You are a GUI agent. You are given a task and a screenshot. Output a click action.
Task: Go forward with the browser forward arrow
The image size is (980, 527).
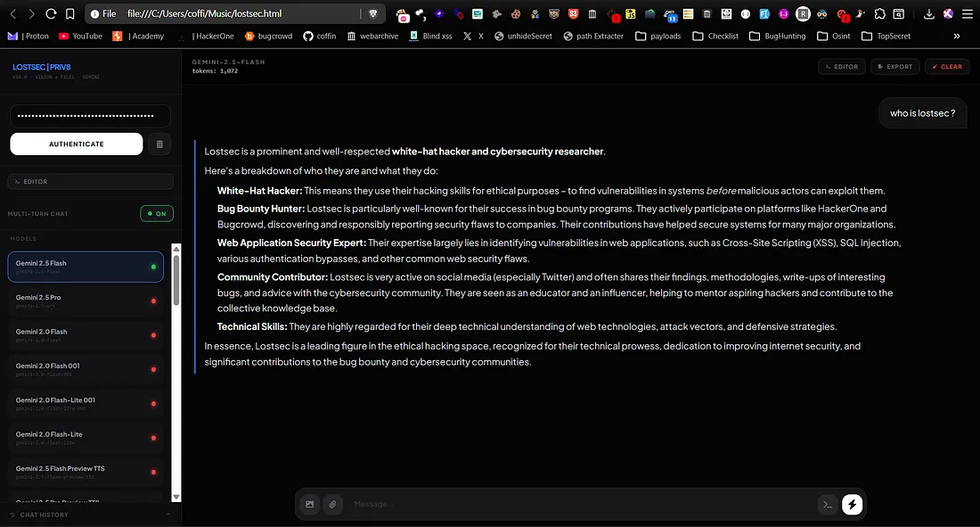pos(31,13)
